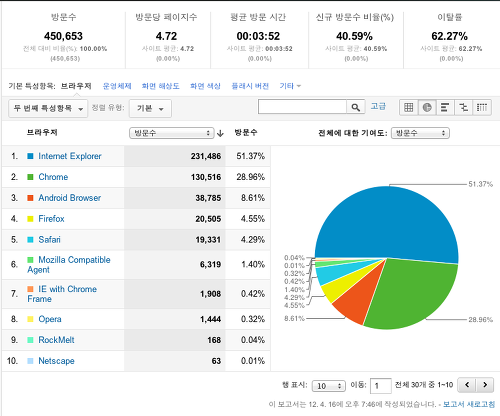Select the comparison view icon
Image resolution: width=500 pixels, height=416 pixels.
463,107
